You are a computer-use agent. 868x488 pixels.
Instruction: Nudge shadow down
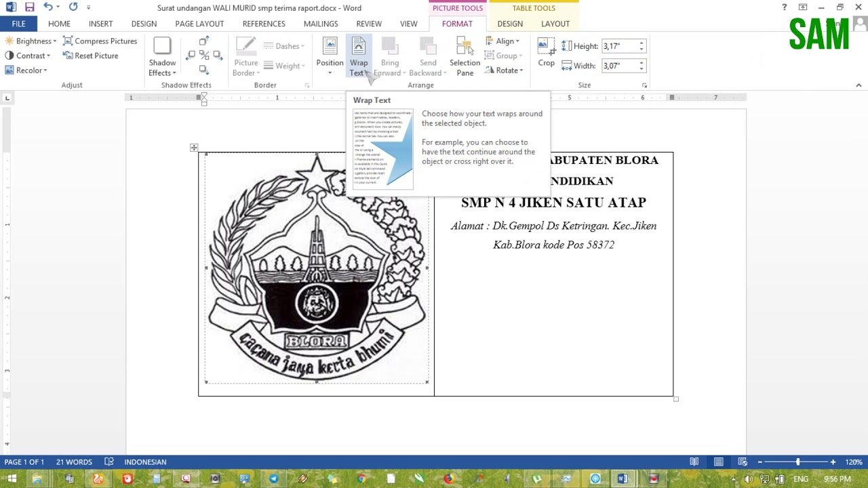pos(203,69)
